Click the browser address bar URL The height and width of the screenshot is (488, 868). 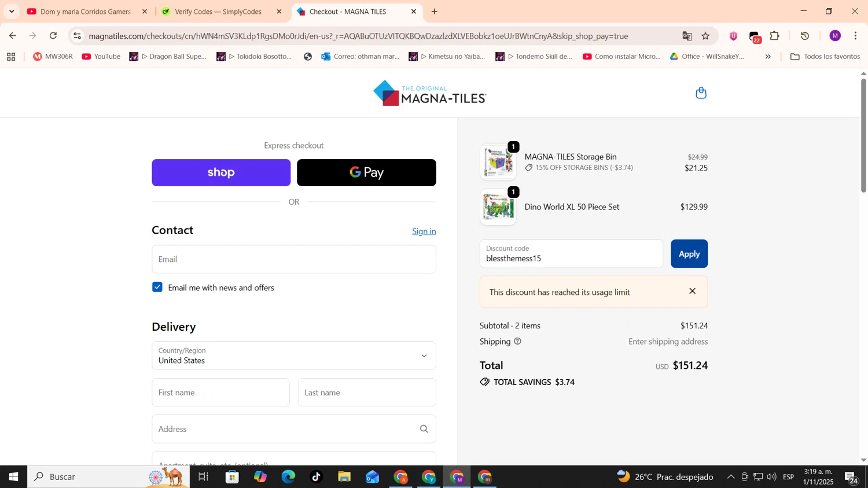pyautogui.click(x=358, y=36)
